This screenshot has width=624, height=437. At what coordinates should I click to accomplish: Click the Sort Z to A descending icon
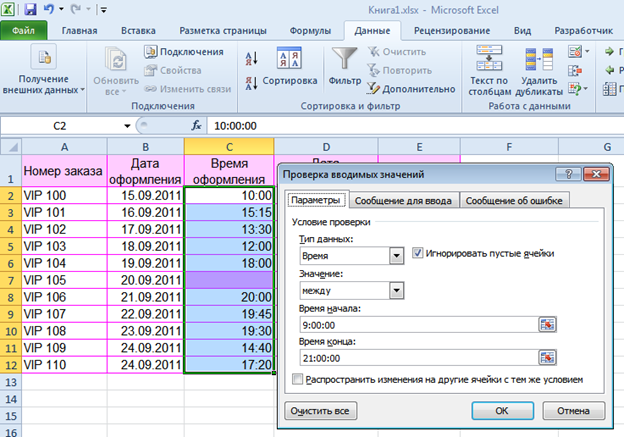click(251, 81)
